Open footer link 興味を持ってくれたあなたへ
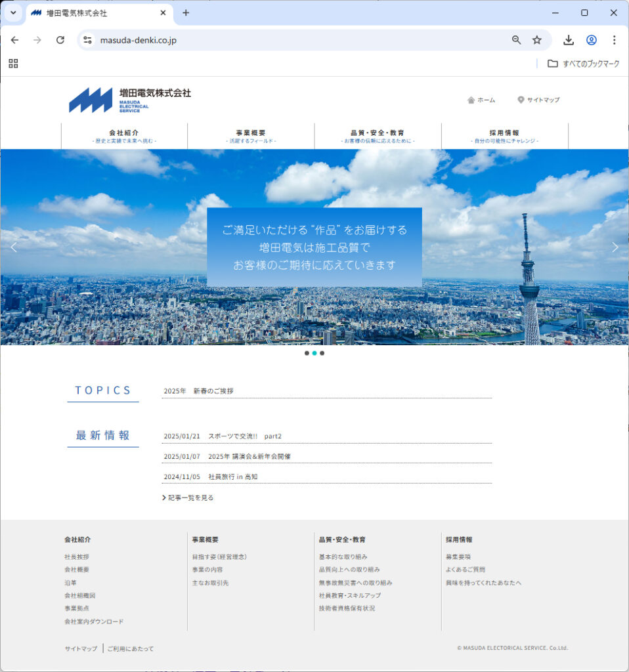Viewport: 629px width, 672px height. [483, 583]
